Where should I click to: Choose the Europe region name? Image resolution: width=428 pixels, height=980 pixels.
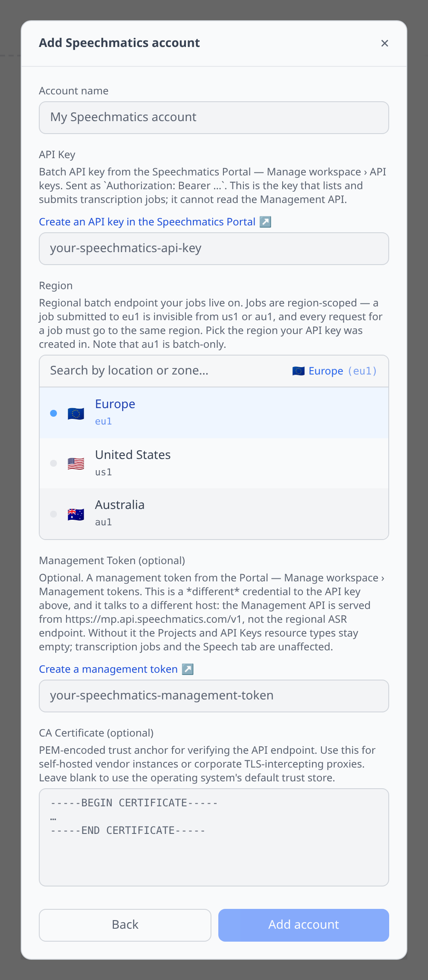(115, 404)
